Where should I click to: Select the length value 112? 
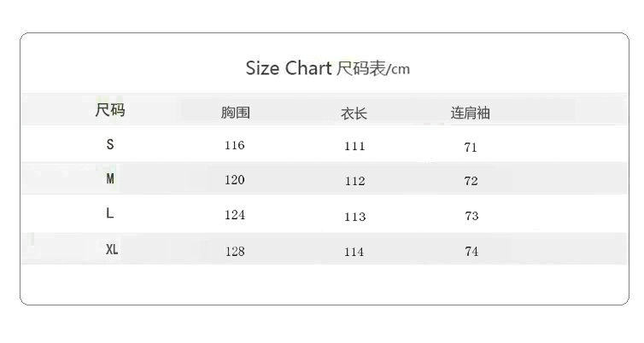(354, 181)
